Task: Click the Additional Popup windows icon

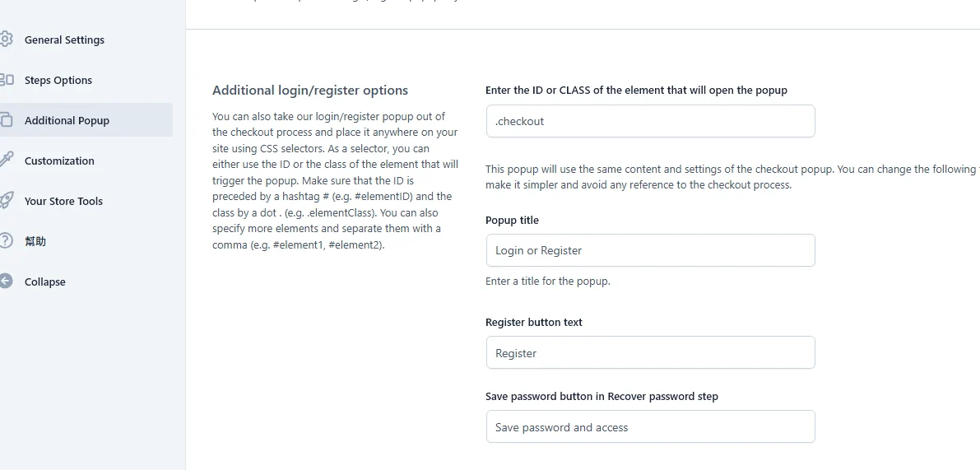Action: (6, 120)
